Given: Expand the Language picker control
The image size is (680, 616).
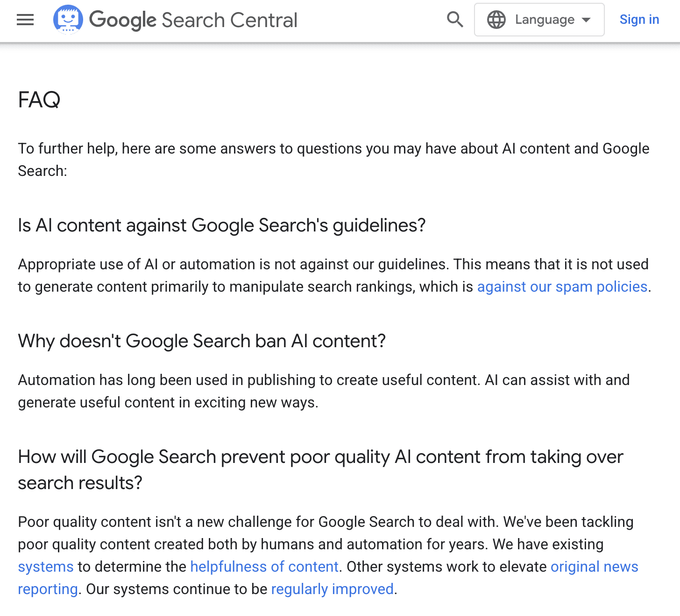Looking at the screenshot, I should (x=539, y=20).
